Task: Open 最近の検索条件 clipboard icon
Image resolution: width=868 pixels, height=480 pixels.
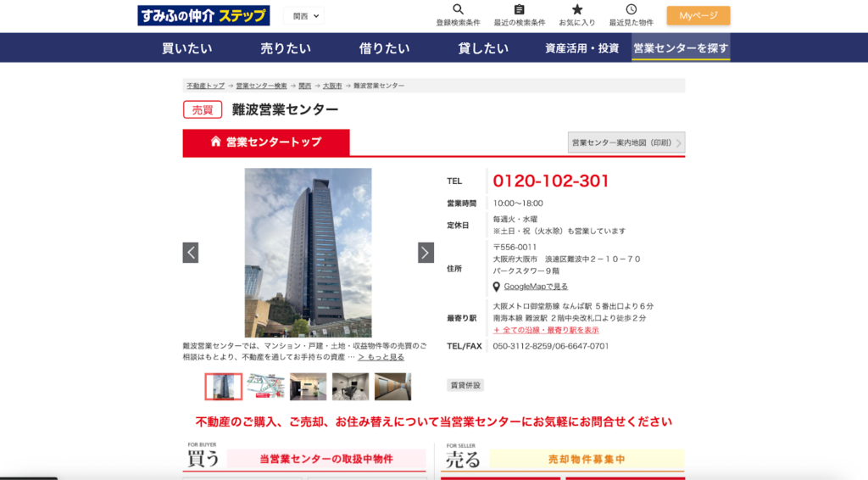Action: pos(520,9)
